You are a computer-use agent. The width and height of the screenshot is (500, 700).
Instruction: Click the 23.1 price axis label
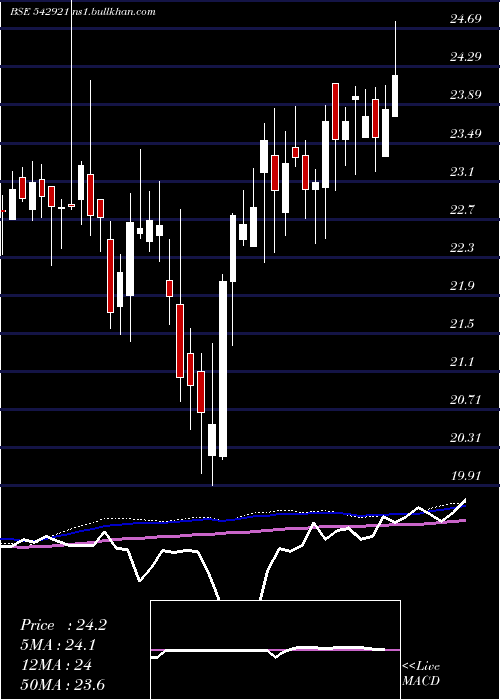pyautogui.click(x=462, y=171)
